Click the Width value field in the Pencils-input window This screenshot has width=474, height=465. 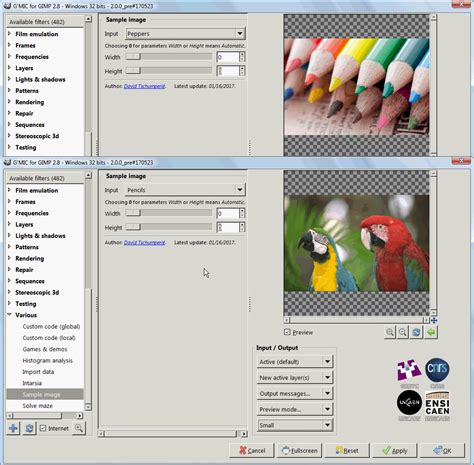click(x=228, y=213)
